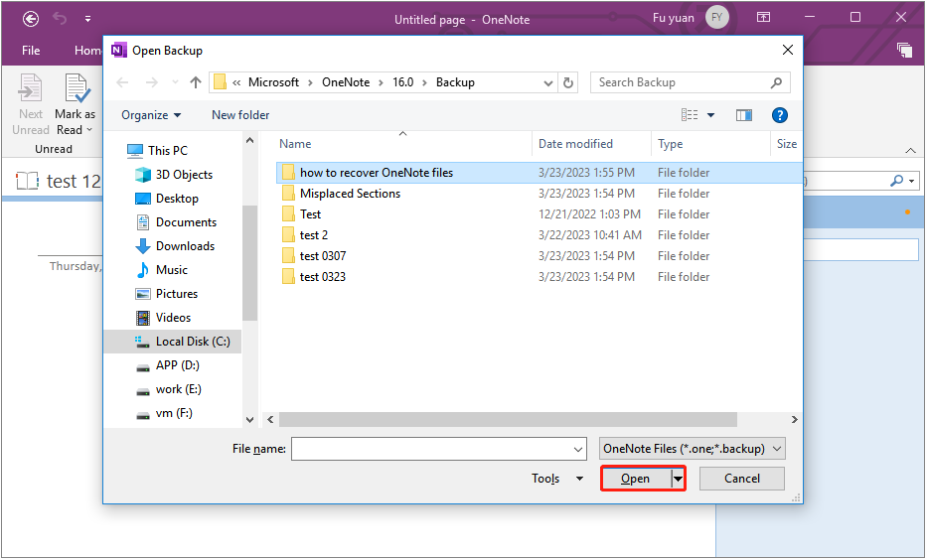Click the navigation pane scroll down arrow
Viewport: 927px width, 560px height.
coord(250,419)
